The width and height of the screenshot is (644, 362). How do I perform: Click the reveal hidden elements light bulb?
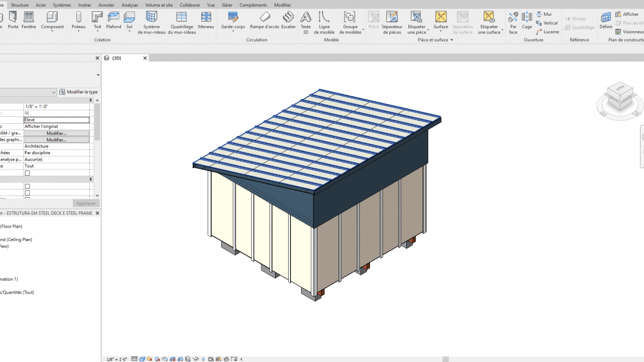203,359
